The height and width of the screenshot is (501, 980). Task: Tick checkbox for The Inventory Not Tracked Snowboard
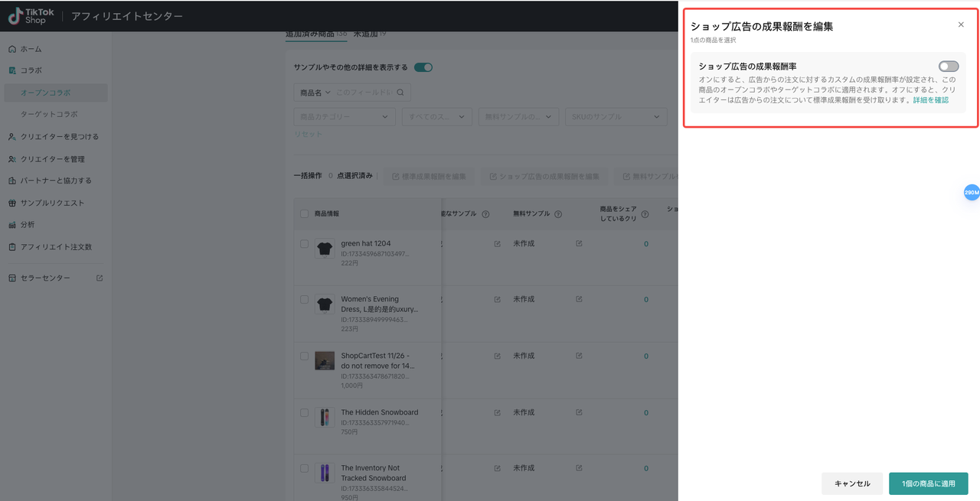304,468
